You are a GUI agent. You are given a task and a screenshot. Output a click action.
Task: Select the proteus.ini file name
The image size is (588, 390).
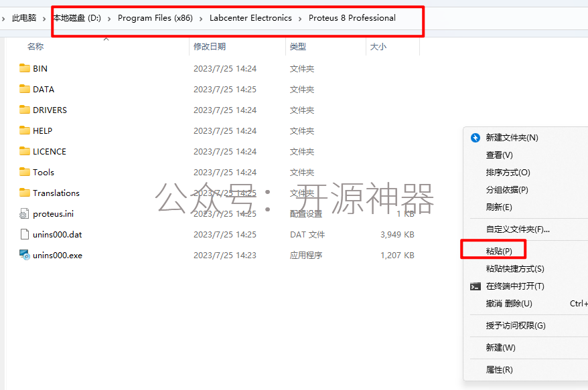click(x=54, y=213)
